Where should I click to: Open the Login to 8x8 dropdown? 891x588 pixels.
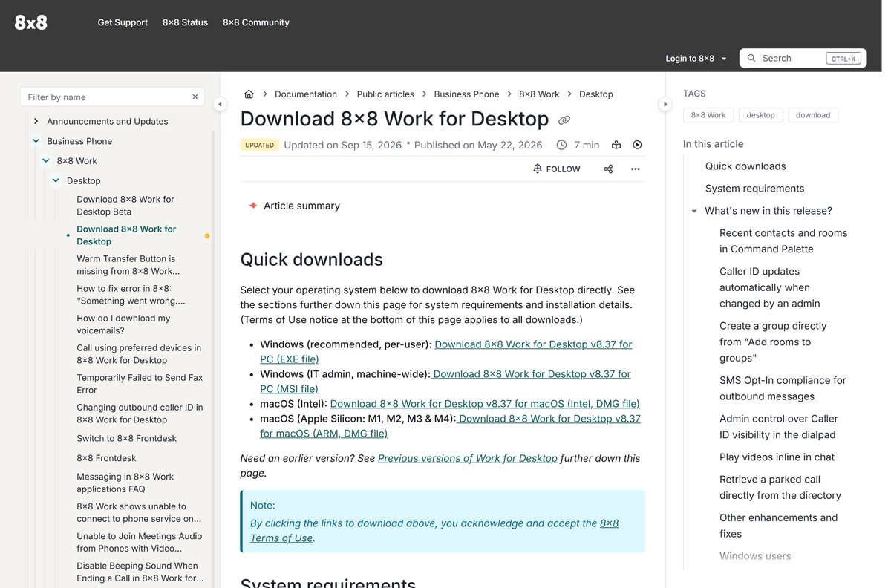tap(696, 59)
